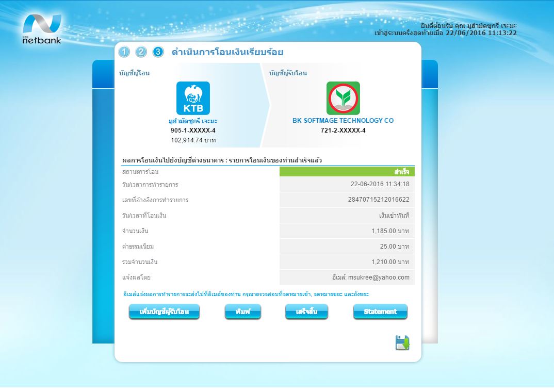Click the พิมพ์ print button
This screenshot has width=554, height=392.
pyautogui.click(x=243, y=312)
